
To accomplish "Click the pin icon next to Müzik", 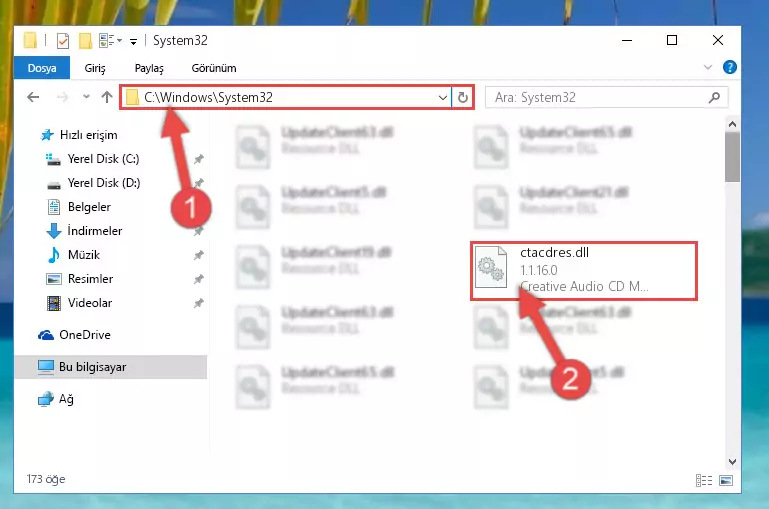I will coord(198,255).
